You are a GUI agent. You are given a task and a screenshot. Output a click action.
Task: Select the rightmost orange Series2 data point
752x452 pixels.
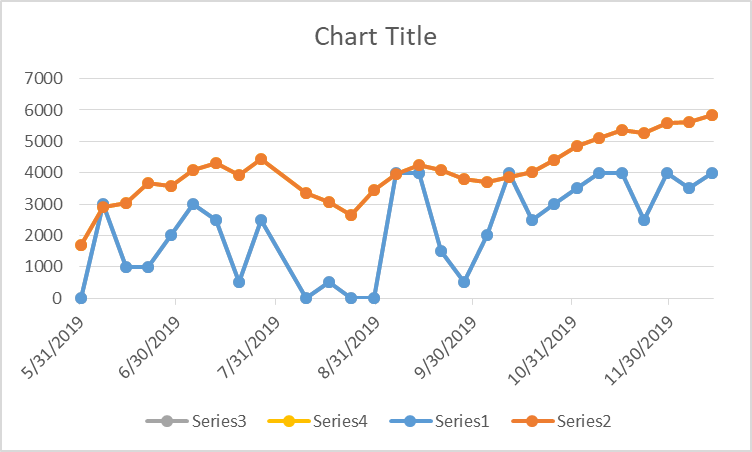[712, 115]
